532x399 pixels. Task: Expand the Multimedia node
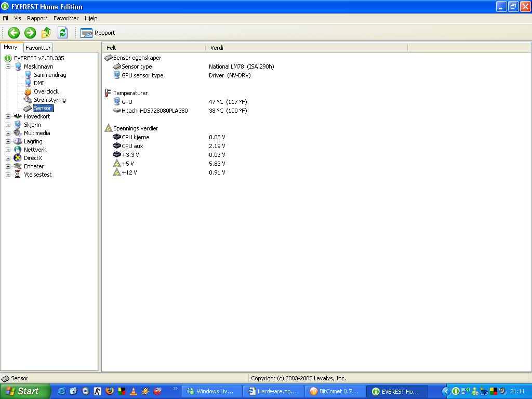point(8,134)
